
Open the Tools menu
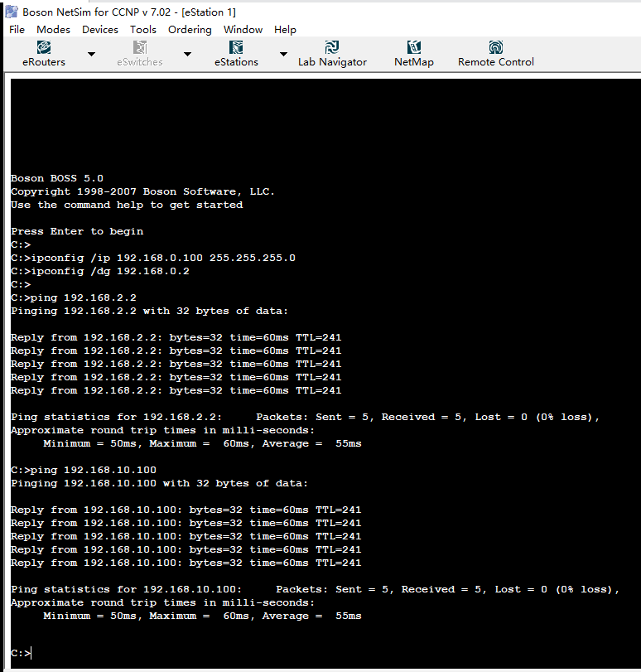click(x=143, y=30)
